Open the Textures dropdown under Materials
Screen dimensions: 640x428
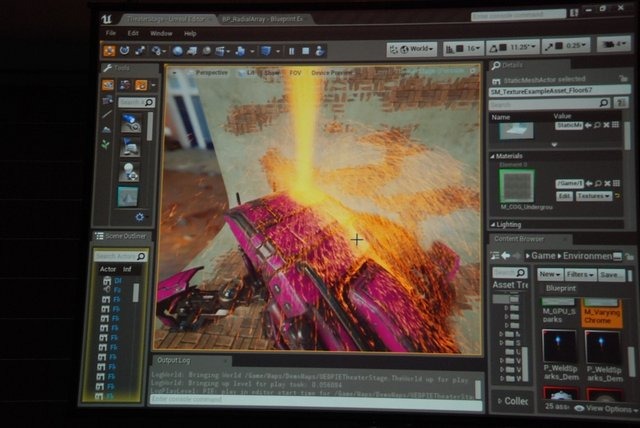pyautogui.click(x=594, y=196)
